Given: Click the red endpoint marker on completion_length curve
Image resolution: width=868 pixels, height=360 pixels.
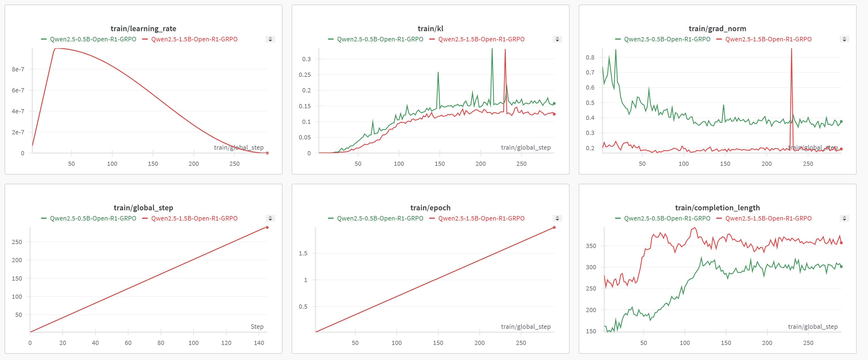Looking at the screenshot, I should tap(841, 242).
